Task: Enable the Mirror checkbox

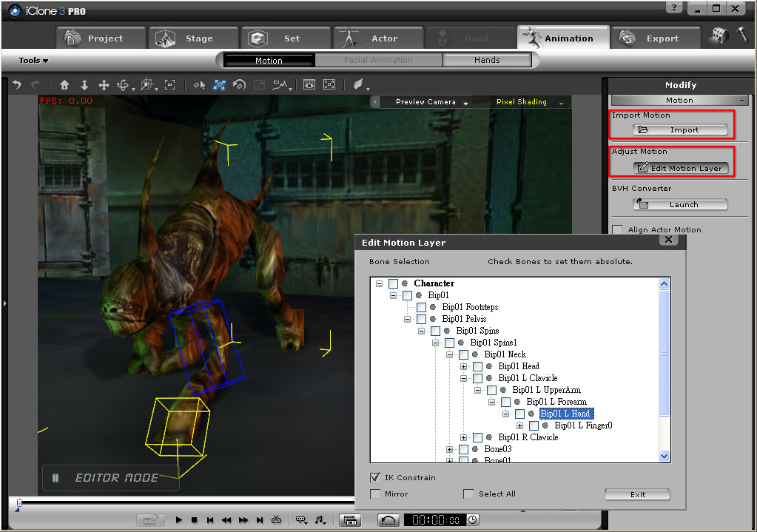Action: (374, 494)
